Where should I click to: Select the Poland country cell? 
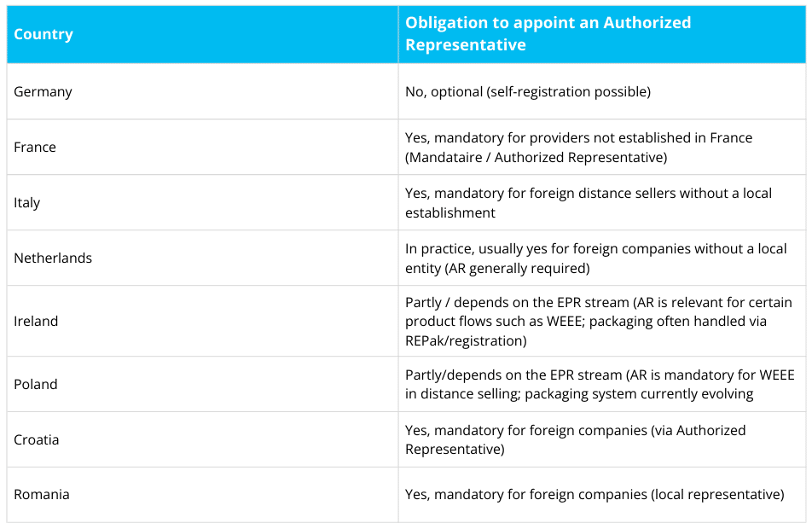(x=36, y=384)
